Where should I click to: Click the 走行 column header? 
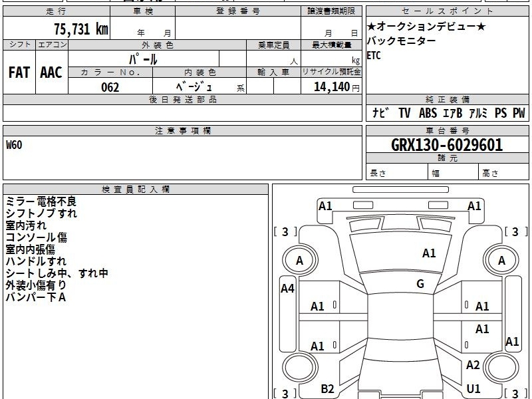(57, 11)
